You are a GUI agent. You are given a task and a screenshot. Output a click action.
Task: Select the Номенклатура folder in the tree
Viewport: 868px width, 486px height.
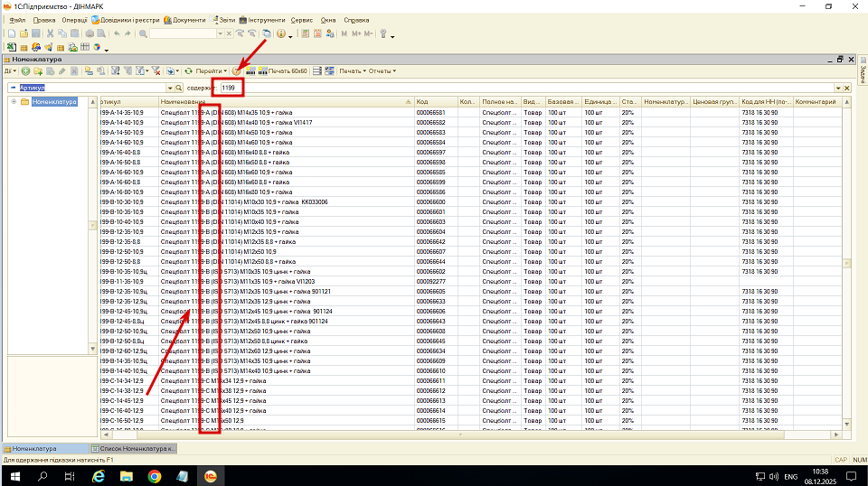point(53,102)
